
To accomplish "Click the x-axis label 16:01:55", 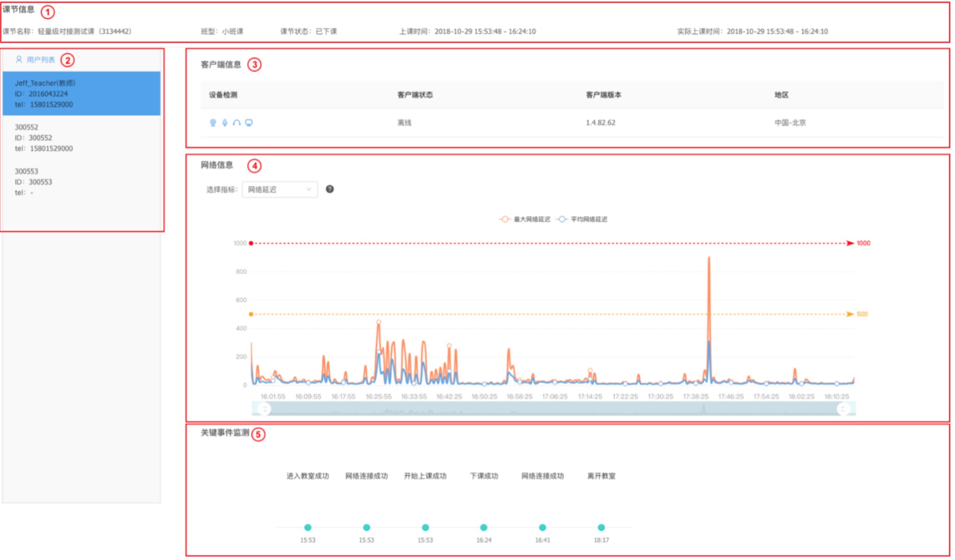I will [x=273, y=396].
